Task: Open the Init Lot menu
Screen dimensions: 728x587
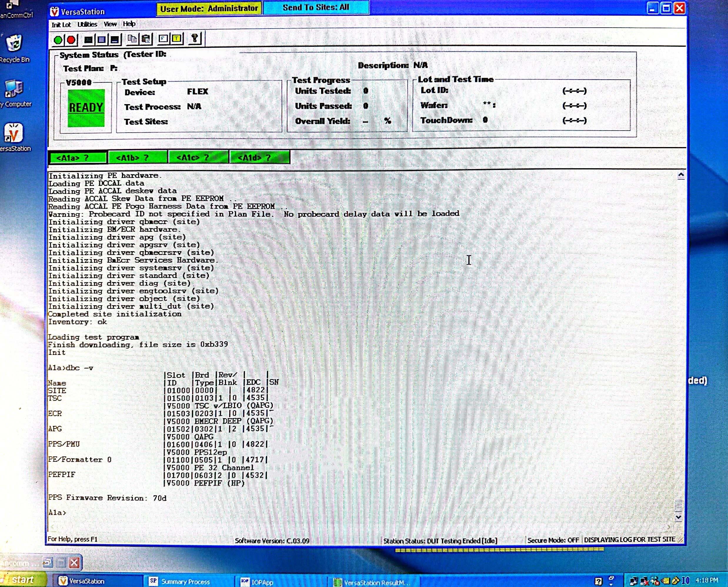Action: tap(61, 25)
